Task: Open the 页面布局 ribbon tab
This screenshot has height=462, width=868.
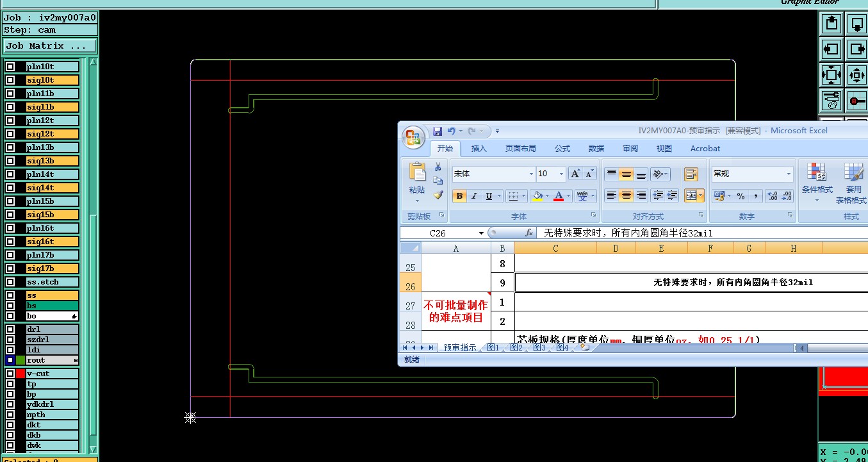Action: (x=520, y=149)
